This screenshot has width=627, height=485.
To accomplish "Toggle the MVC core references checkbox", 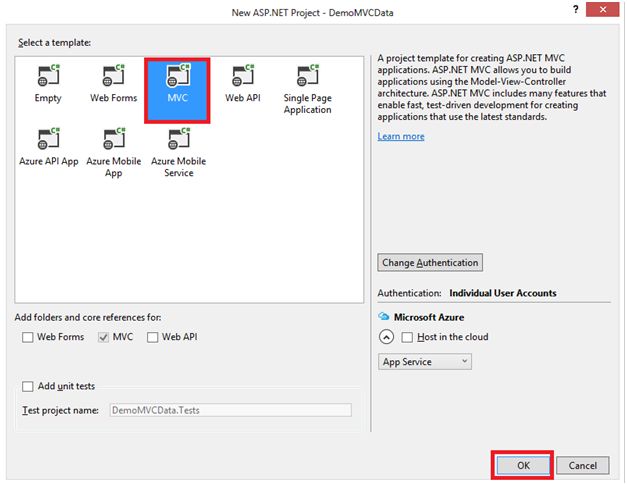I will coord(103,337).
